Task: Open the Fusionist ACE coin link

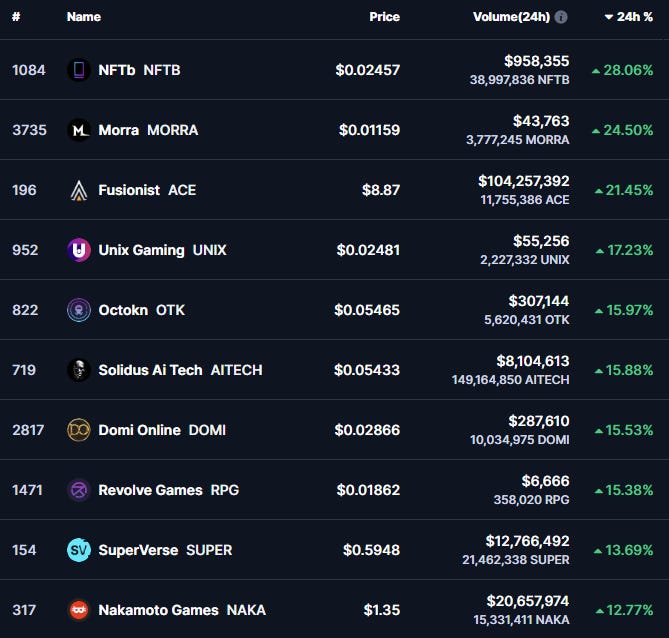Action: [x=147, y=190]
